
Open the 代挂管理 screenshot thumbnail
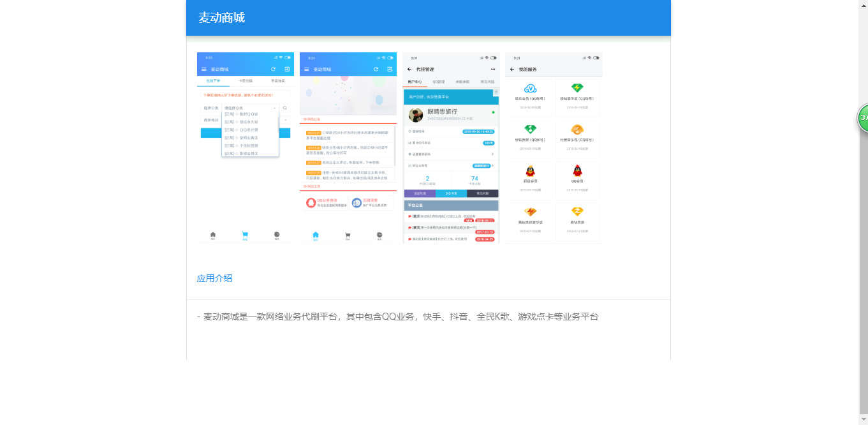click(x=451, y=147)
